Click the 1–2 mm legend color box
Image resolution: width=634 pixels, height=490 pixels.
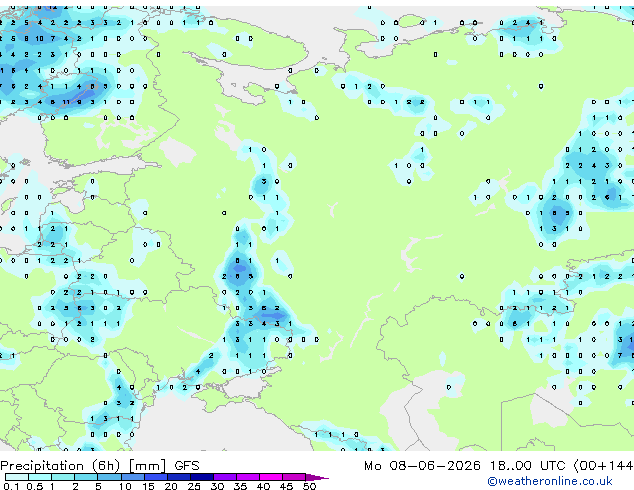[x=63, y=477]
